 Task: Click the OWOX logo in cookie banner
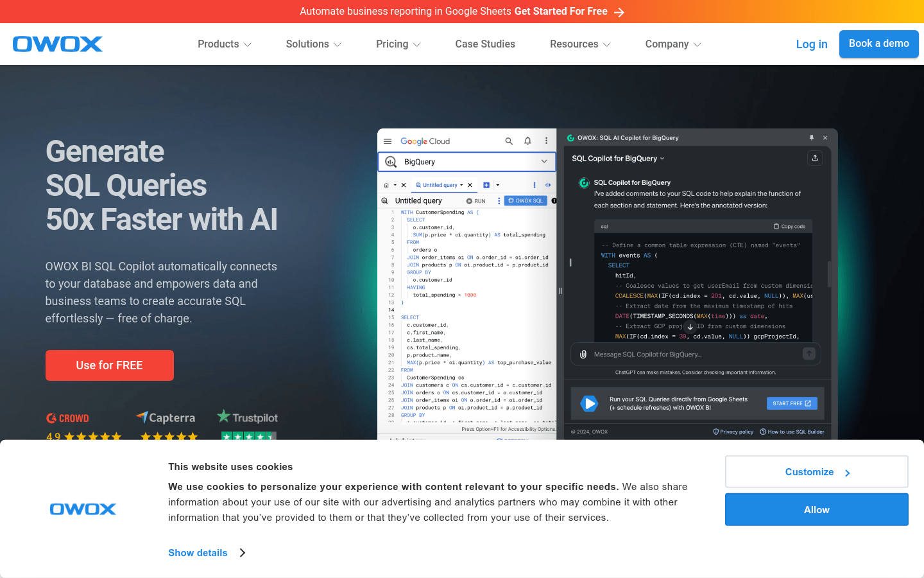(x=83, y=509)
